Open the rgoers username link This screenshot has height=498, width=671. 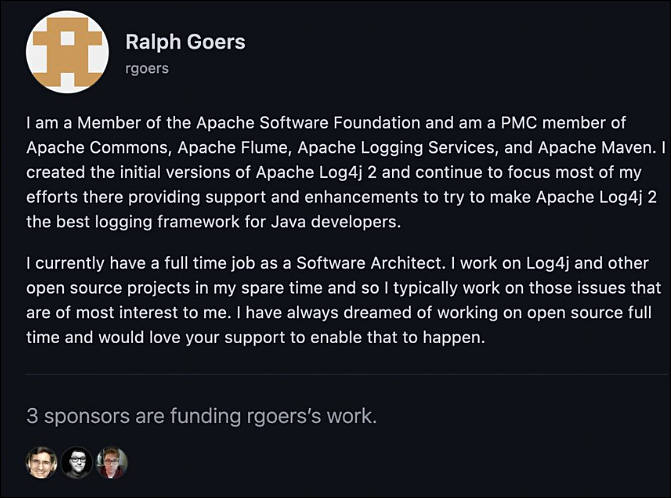pyautogui.click(x=147, y=68)
